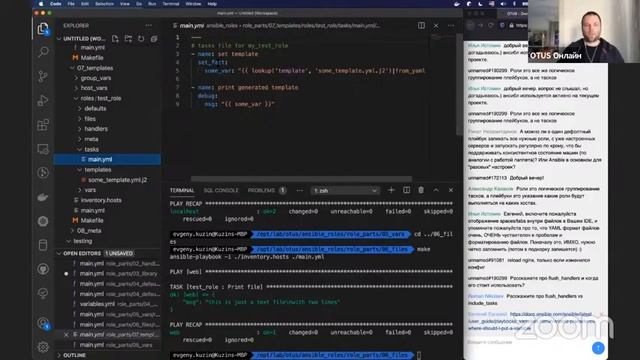The width and height of the screenshot is (640, 360).
Task: Close the terminal panel with the X
Action: (x=451, y=190)
